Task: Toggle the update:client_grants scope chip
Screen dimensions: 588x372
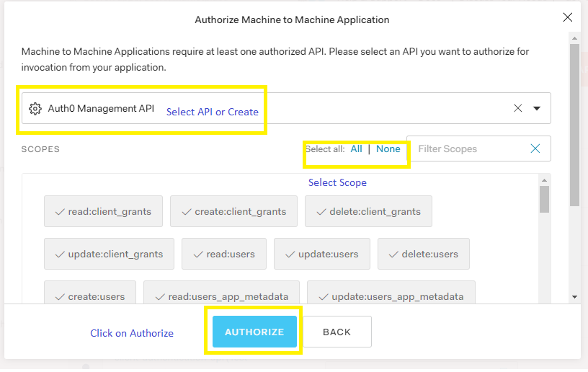Action: tap(109, 254)
